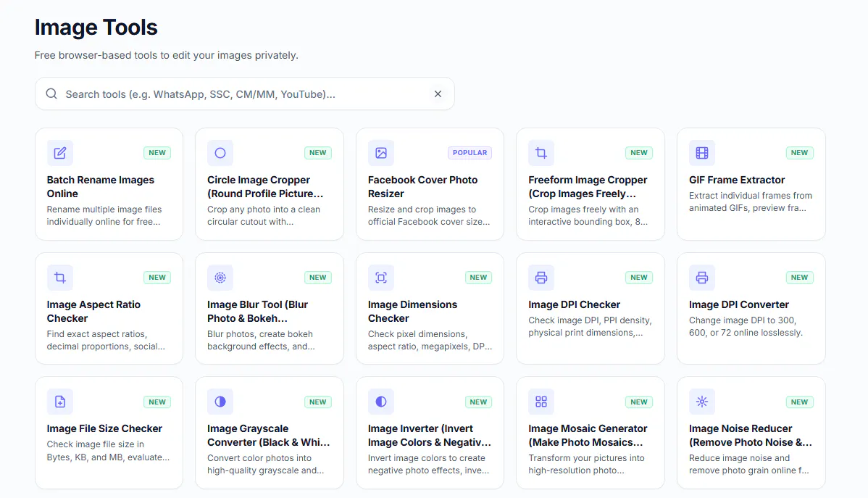The width and height of the screenshot is (868, 498).
Task: Click NEW badge on Image DPI Checker card
Action: 639,278
